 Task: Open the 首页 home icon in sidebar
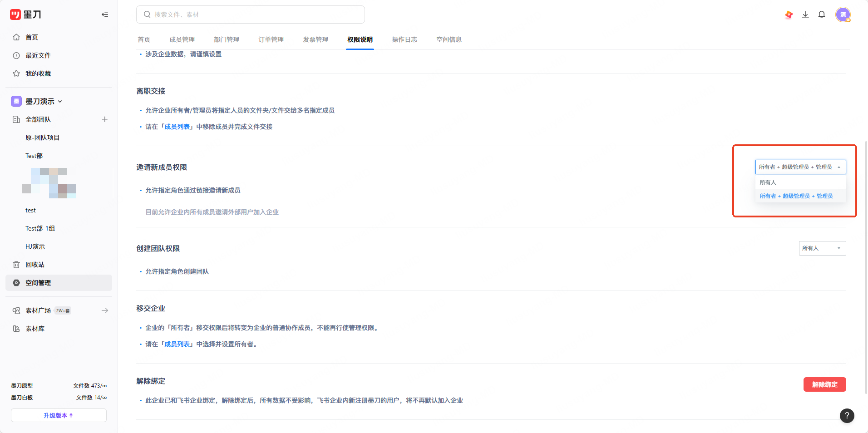(x=16, y=37)
